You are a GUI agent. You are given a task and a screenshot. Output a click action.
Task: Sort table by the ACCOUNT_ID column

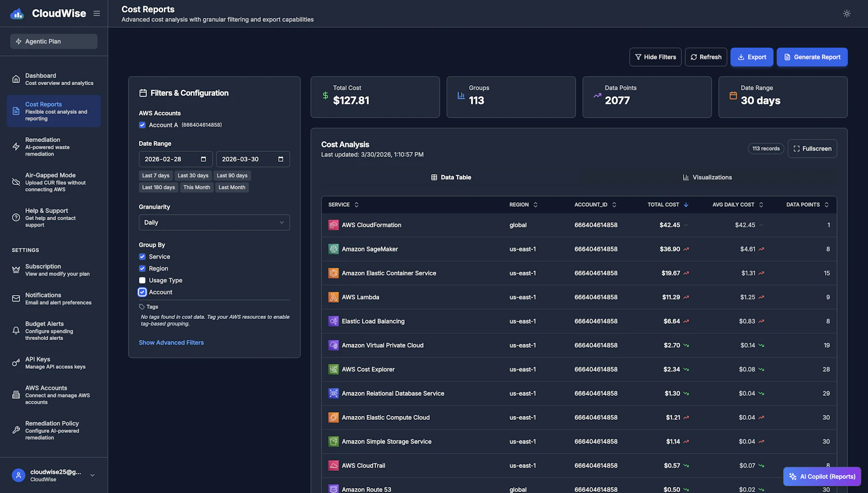(596, 204)
